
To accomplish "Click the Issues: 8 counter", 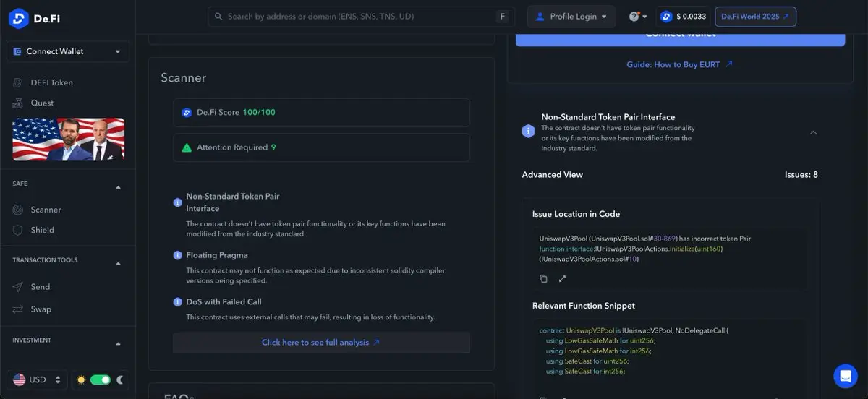I will click(801, 175).
